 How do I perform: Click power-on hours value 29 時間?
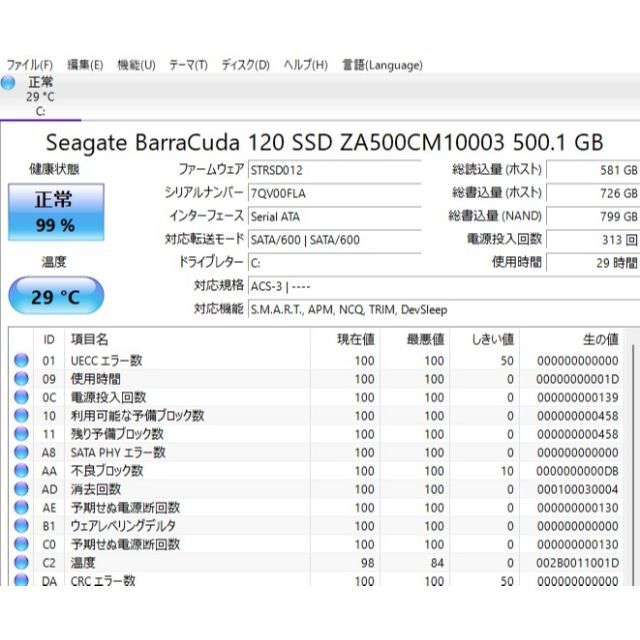pos(593,263)
